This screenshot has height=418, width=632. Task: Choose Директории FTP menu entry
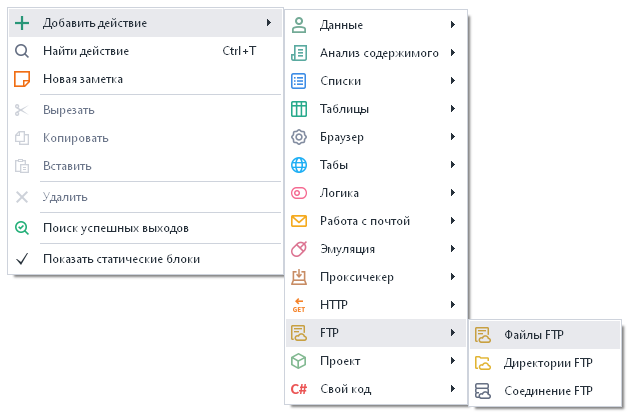(548, 363)
